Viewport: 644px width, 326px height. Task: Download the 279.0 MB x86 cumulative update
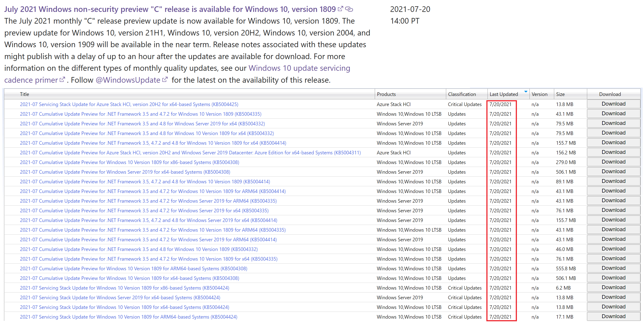click(x=613, y=162)
